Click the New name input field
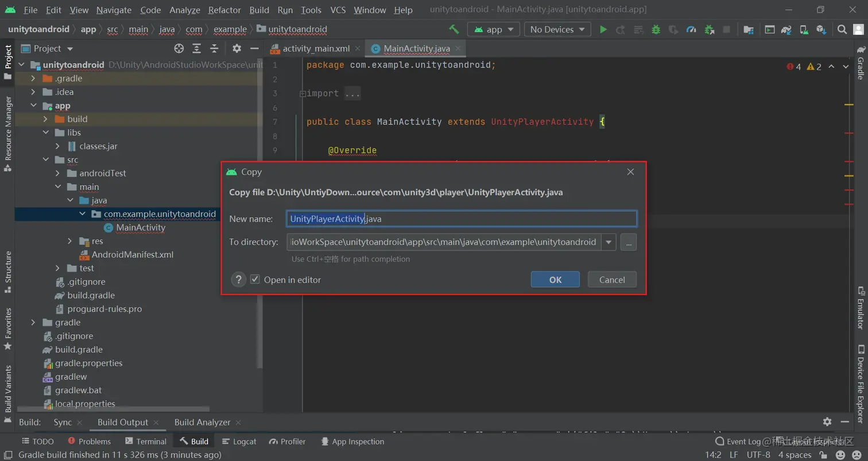This screenshot has width=868, height=461. 462,219
